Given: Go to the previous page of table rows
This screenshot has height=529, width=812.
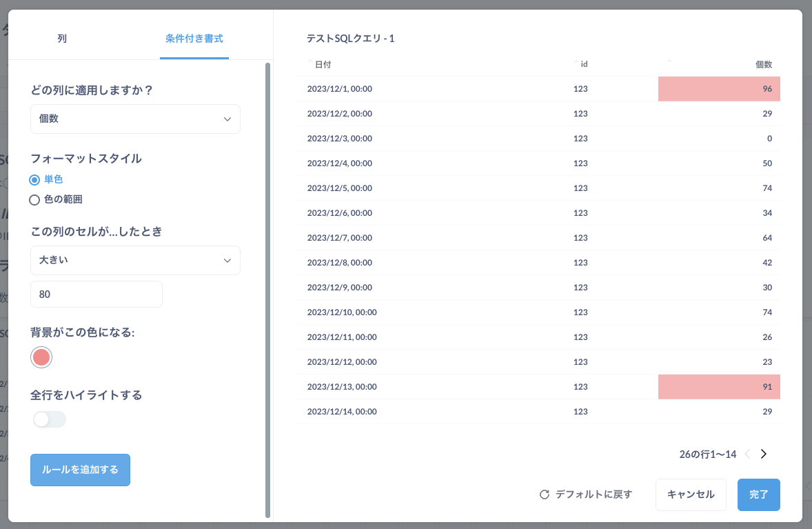Looking at the screenshot, I should pyautogui.click(x=747, y=454).
